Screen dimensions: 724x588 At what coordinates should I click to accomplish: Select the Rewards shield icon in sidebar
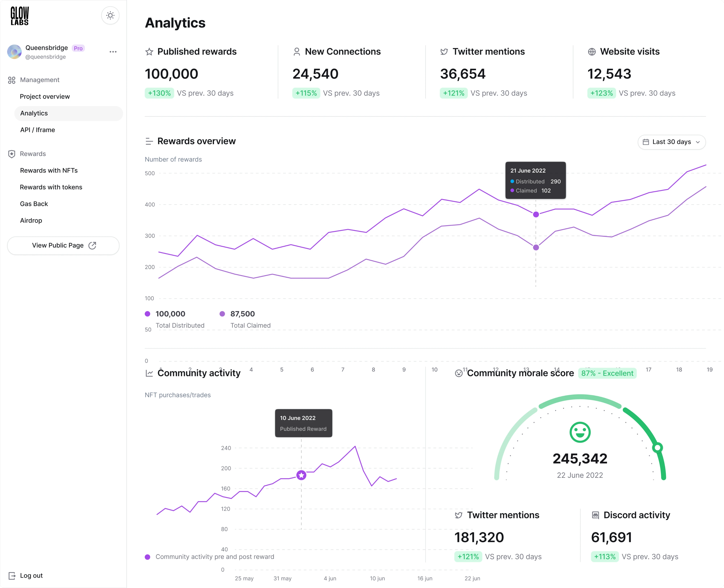(12, 153)
